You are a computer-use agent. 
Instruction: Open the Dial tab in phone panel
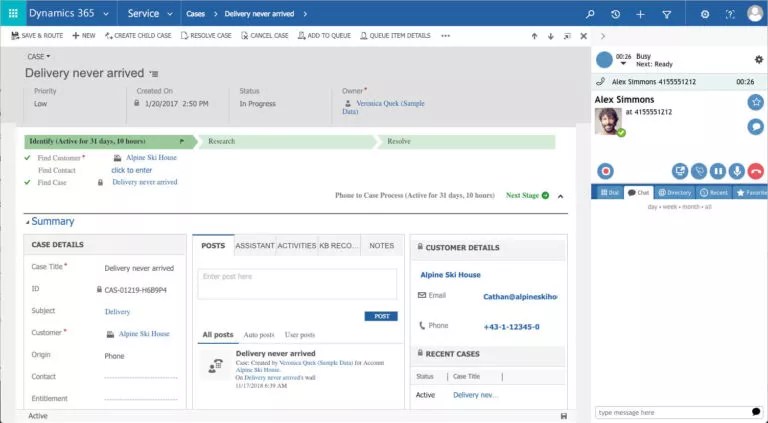(609, 192)
